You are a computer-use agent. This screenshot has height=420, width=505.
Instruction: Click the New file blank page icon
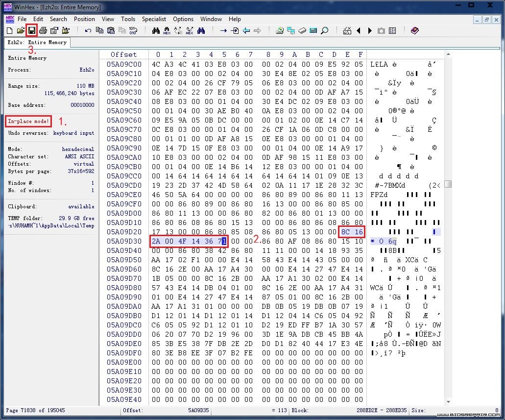tap(10, 30)
